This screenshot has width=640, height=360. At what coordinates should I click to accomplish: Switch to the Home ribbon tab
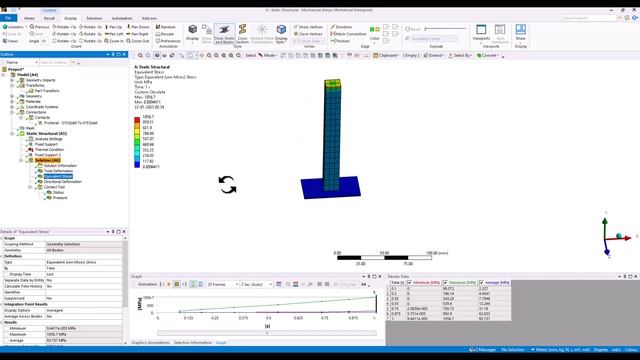click(x=29, y=18)
